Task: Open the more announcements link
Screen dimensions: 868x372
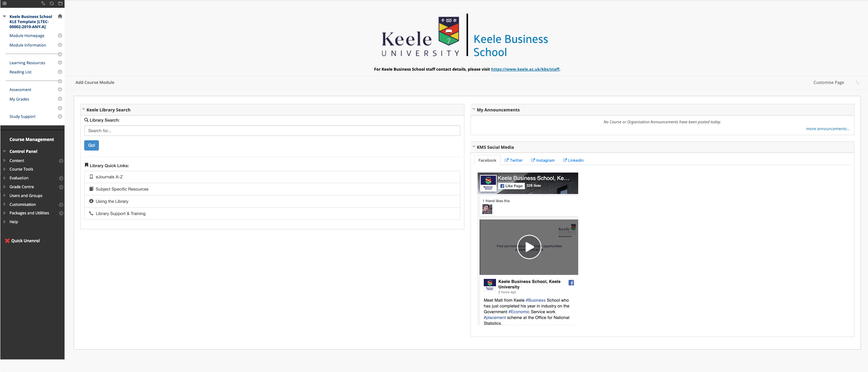Action: pyautogui.click(x=828, y=128)
